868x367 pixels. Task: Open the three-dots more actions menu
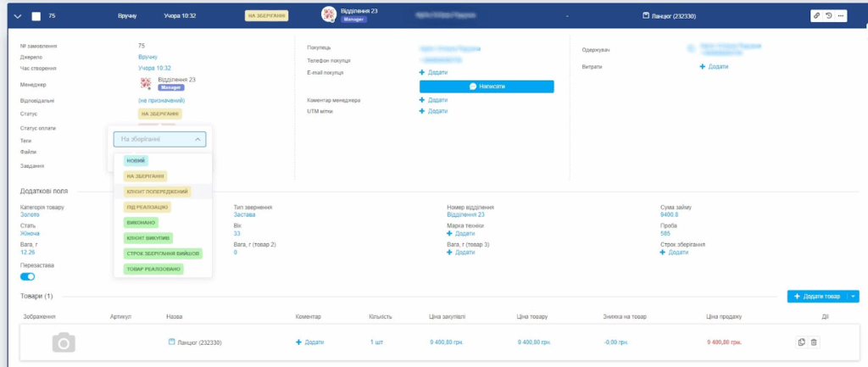click(840, 16)
